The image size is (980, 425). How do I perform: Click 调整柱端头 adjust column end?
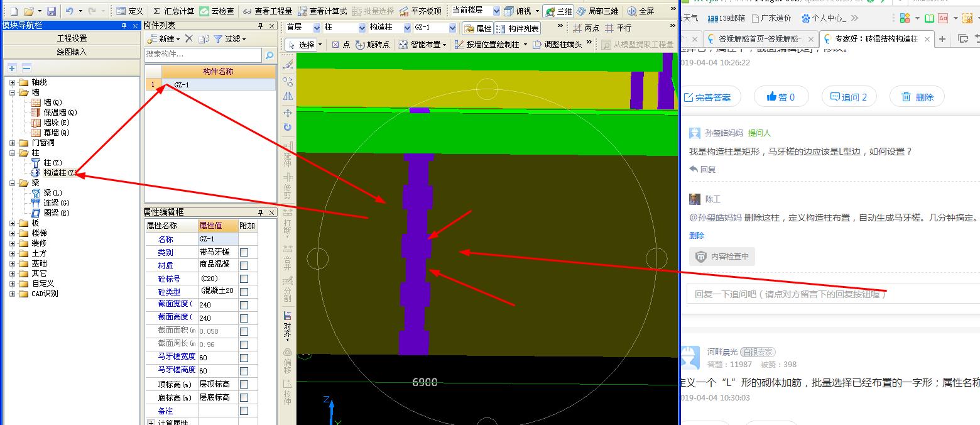[x=557, y=45]
